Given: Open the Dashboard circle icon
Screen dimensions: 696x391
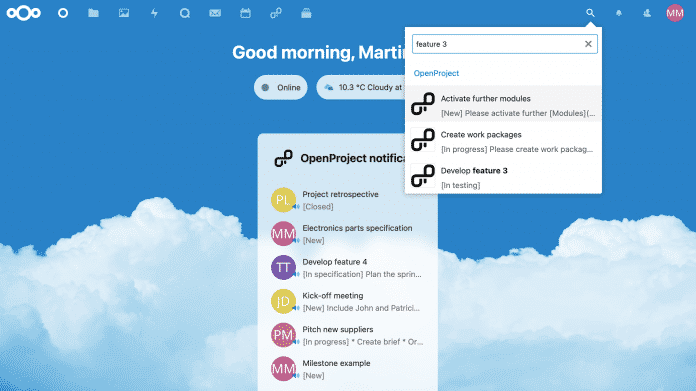Looking at the screenshot, I should coord(63,13).
